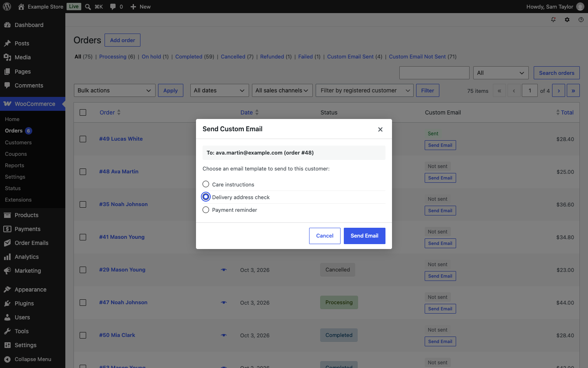This screenshot has height=368, width=588.
Task: Sort orders by Total column
Action: coord(565,112)
